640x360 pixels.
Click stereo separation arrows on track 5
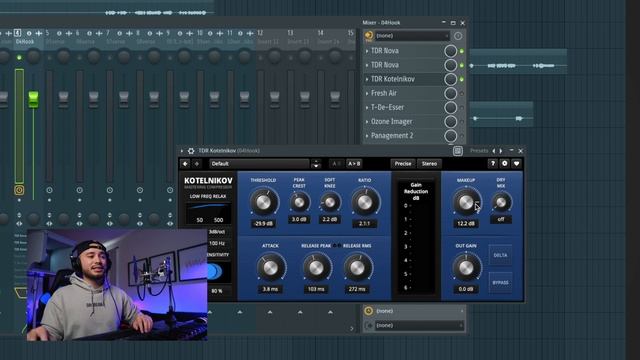(x=49, y=224)
